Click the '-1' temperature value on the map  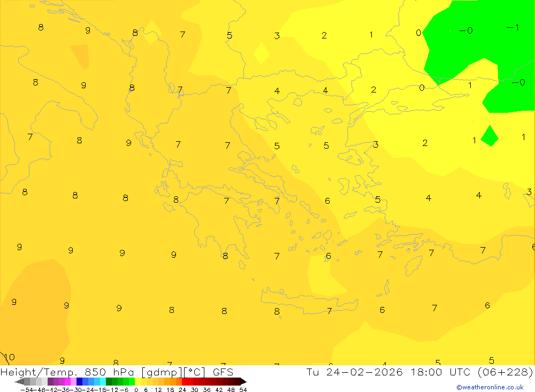(513, 27)
